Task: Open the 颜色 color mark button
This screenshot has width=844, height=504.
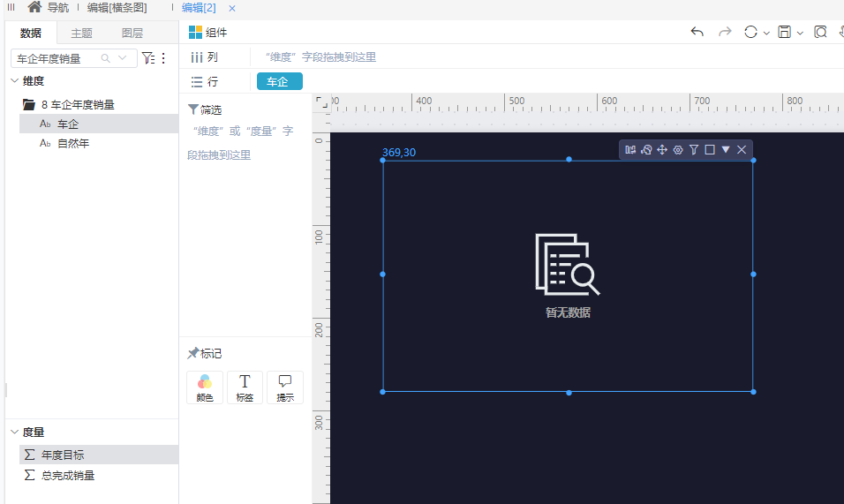Action: point(205,387)
